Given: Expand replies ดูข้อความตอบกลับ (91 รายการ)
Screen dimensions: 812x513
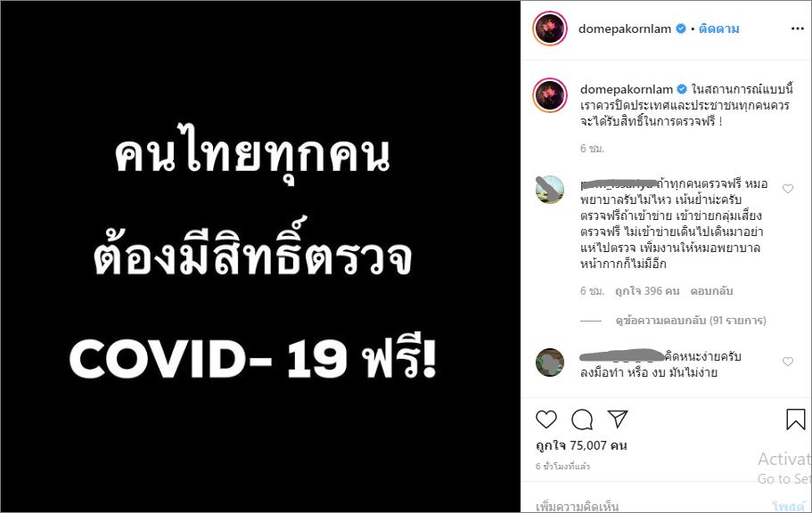Looking at the screenshot, I should pyautogui.click(x=690, y=321).
